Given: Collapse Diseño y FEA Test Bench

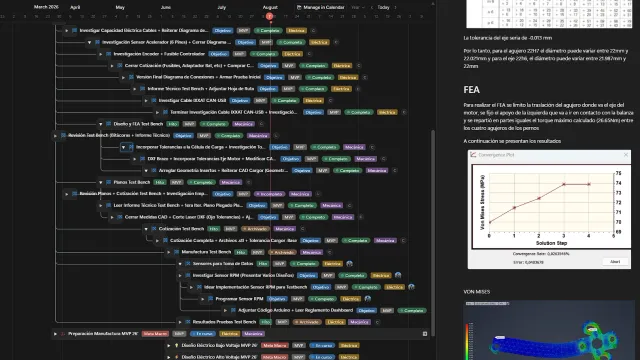Looking at the screenshot, I should [x=101, y=124].
